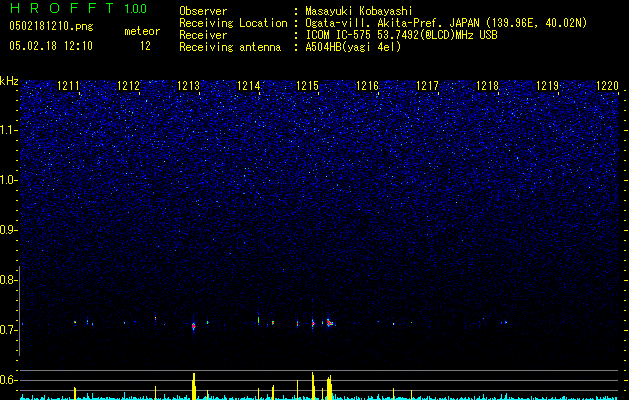This screenshot has height=400, width=629.
Task: Click the Receiver label
Action: click(x=203, y=35)
